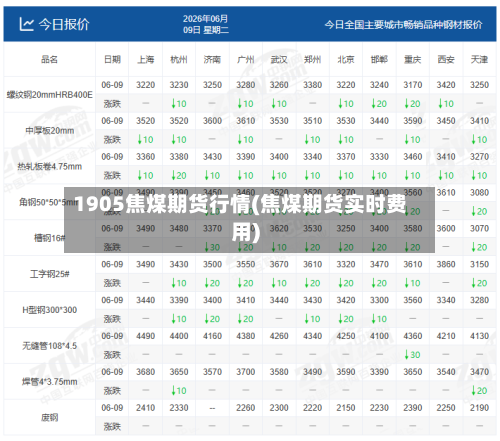Image resolution: width=500 pixels, height=441 pixels.
Task: Select the 邯郸 column header
Action: (379, 60)
